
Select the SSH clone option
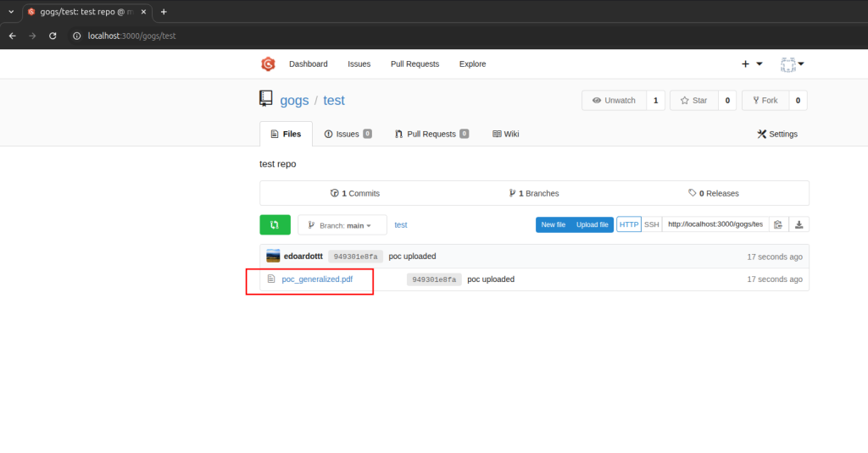tap(652, 224)
